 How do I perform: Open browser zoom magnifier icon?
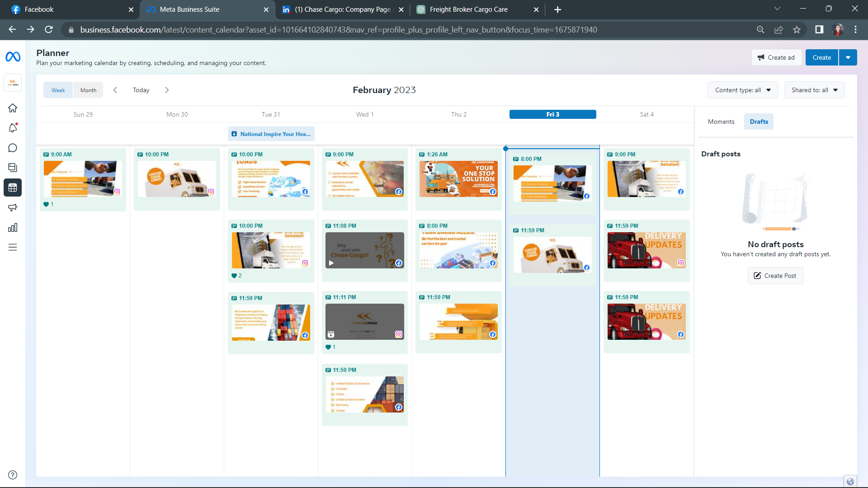coord(760,29)
